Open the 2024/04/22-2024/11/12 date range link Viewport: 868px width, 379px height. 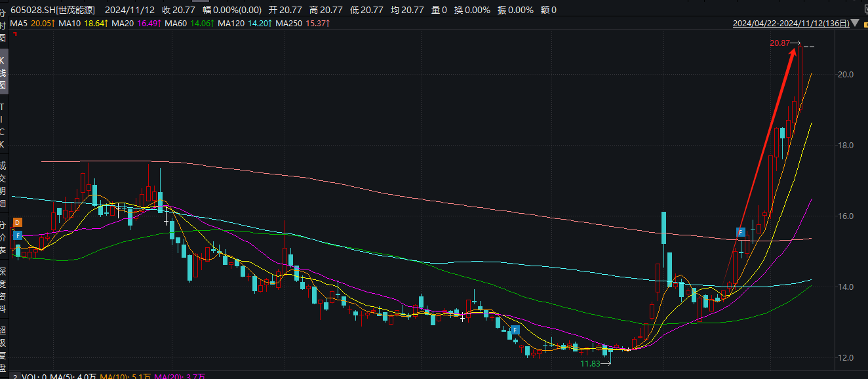[x=791, y=24]
